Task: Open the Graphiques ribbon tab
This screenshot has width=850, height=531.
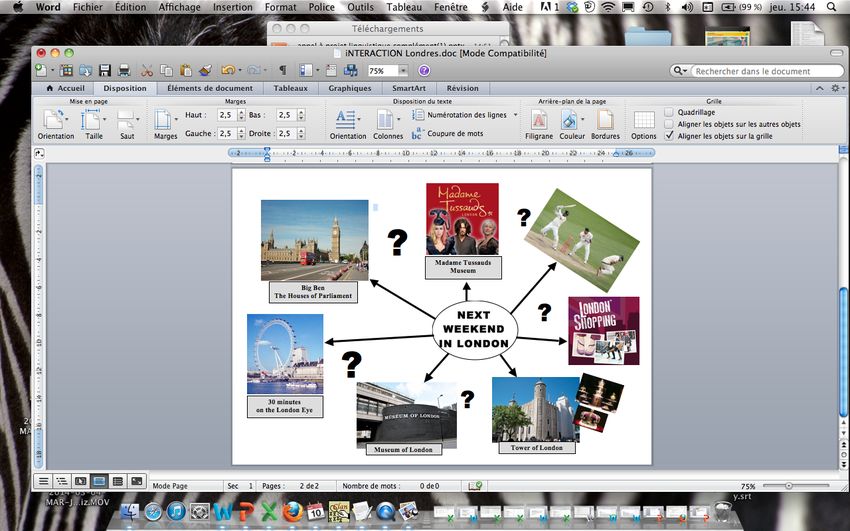Action: (350, 88)
